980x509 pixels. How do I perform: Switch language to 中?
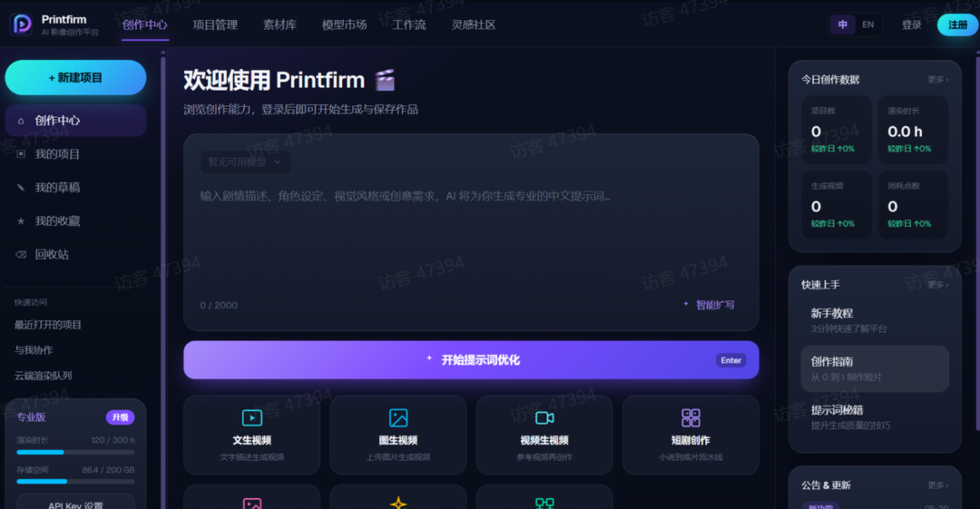click(x=842, y=24)
